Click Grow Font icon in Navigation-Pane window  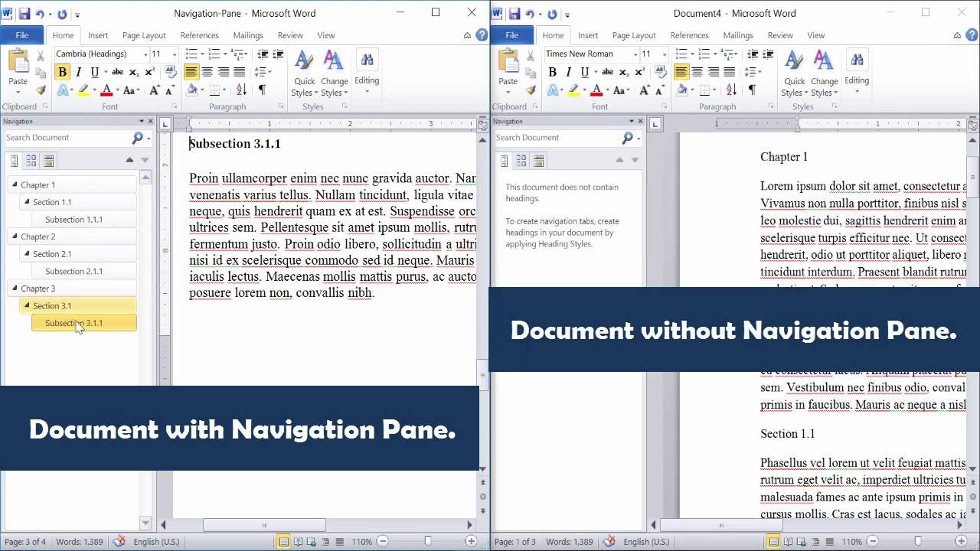[154, 90]
